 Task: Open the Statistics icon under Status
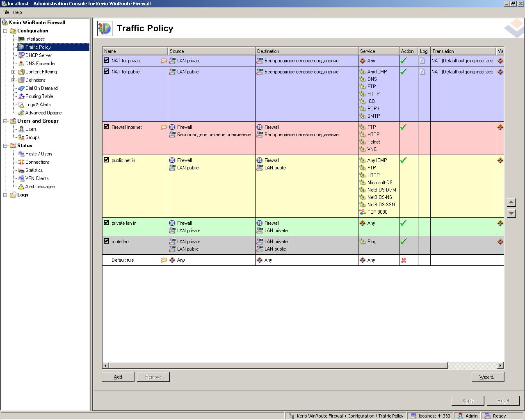coord(21,170)
